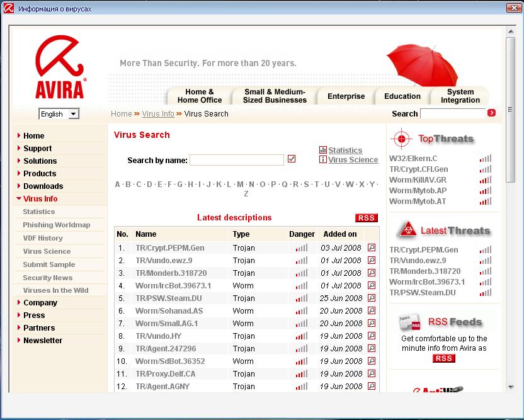Click the Latest Threats biohazard icon

(x=407, y=230)
